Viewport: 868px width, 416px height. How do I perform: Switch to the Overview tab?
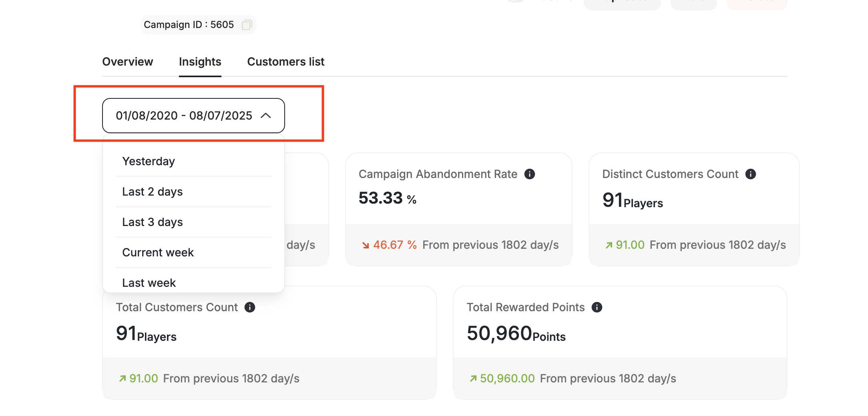pyautogui.click(x=128, y=62)
